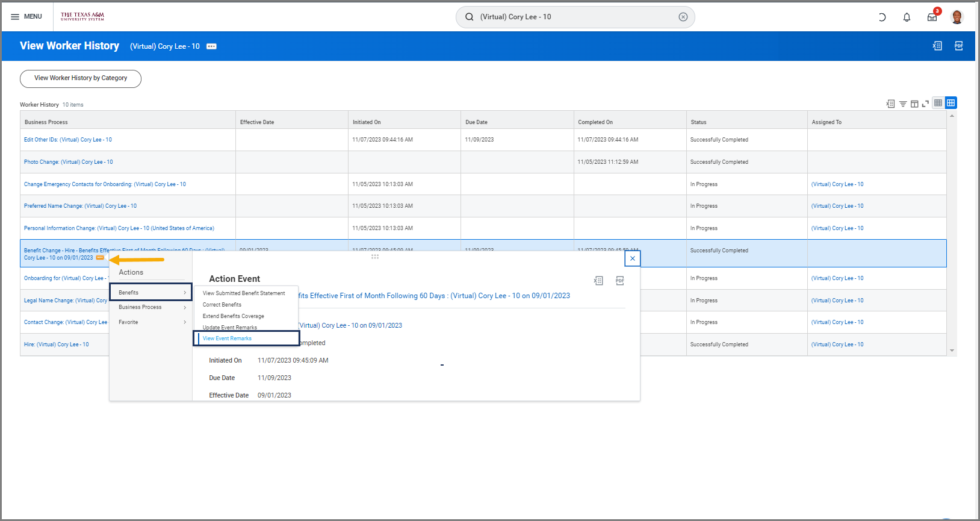
Task: Open the notifications bell
Action: 907,17
